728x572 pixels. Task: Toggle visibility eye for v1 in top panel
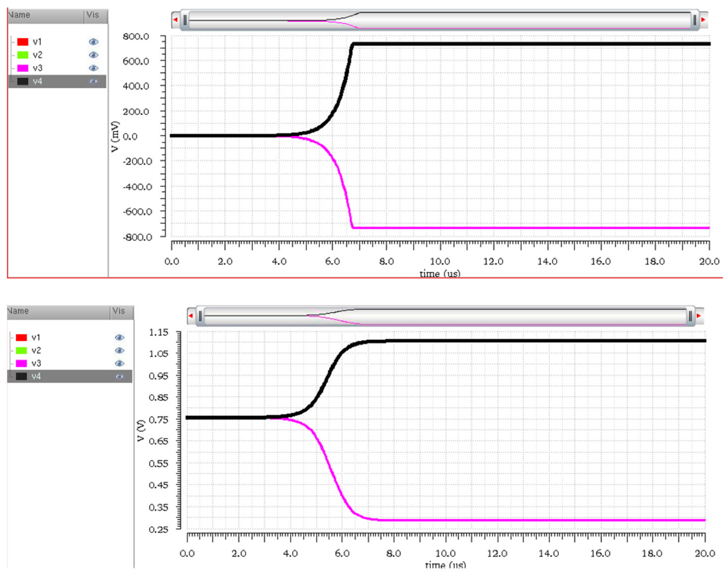coord(93,42)
